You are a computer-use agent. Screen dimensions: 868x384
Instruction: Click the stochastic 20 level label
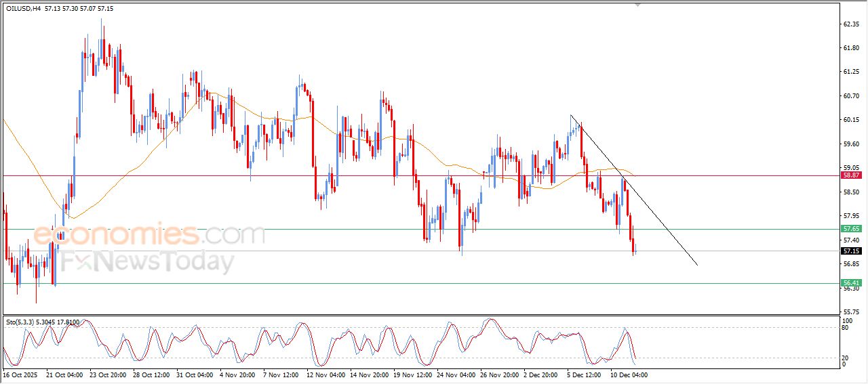pyautogui.click(x=844, y=357)
